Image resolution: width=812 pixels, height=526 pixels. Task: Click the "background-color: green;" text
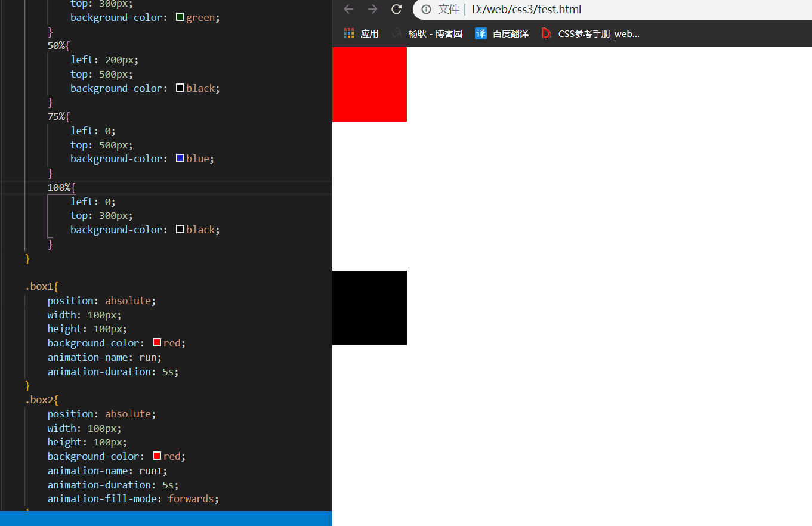146,17
